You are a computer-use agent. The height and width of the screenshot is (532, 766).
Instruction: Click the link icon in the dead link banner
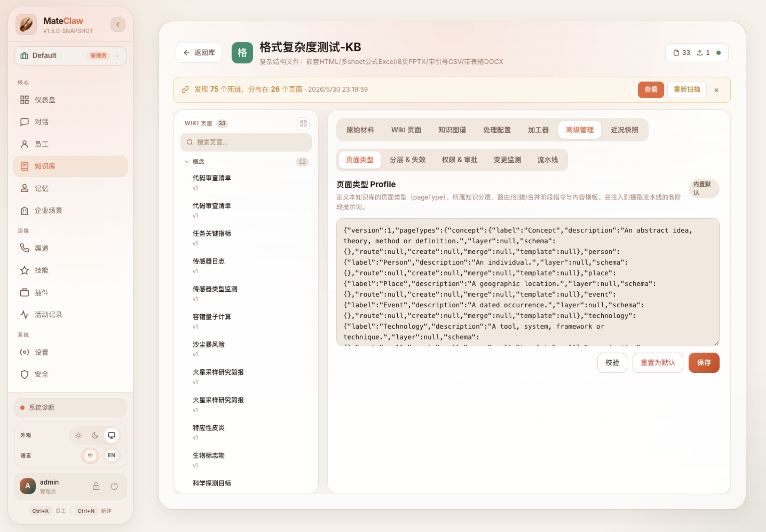185,89
